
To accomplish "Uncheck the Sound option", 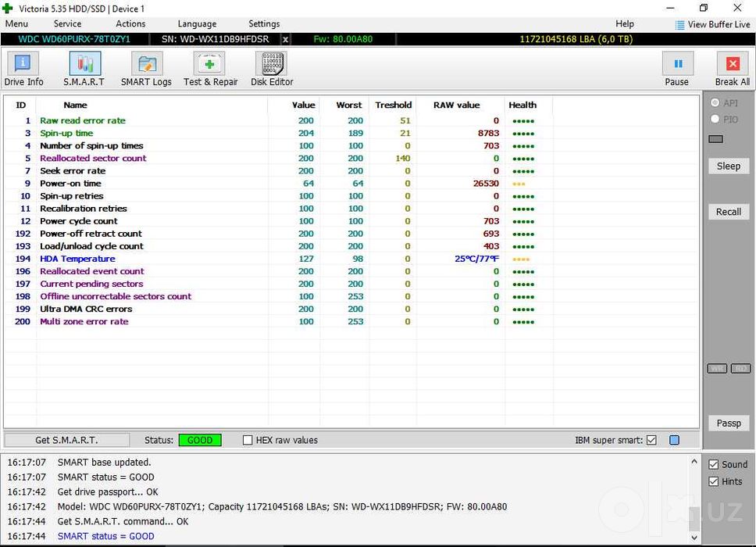I will coord(714,464).
